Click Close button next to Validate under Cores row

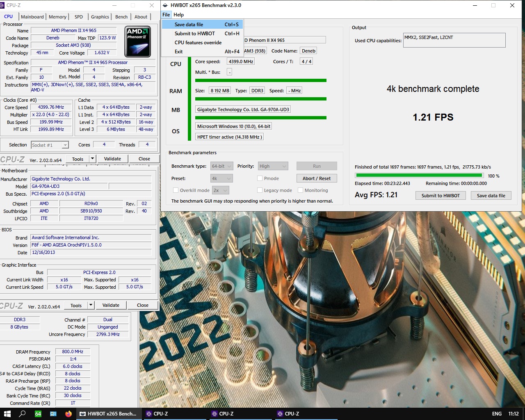pyautogui.click(x=144, y=159)
